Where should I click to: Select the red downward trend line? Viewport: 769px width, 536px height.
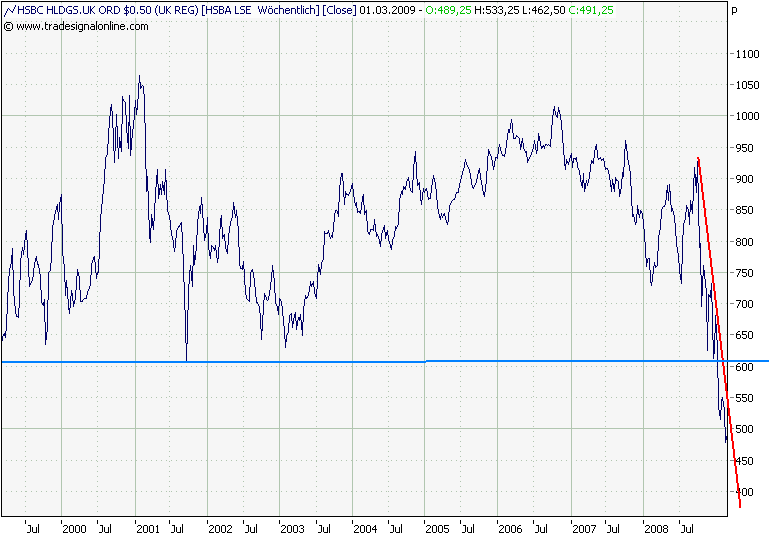pyautogui.click(x=719, y=332)
